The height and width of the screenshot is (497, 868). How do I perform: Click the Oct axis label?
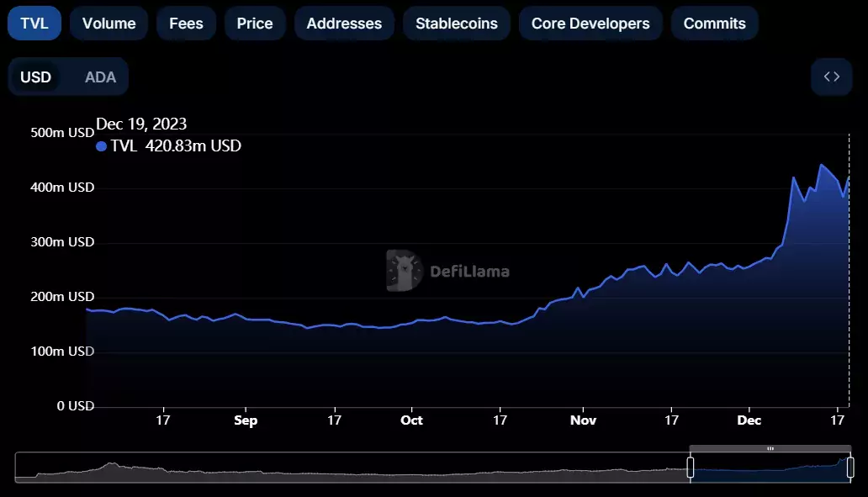tap(411, 420)
